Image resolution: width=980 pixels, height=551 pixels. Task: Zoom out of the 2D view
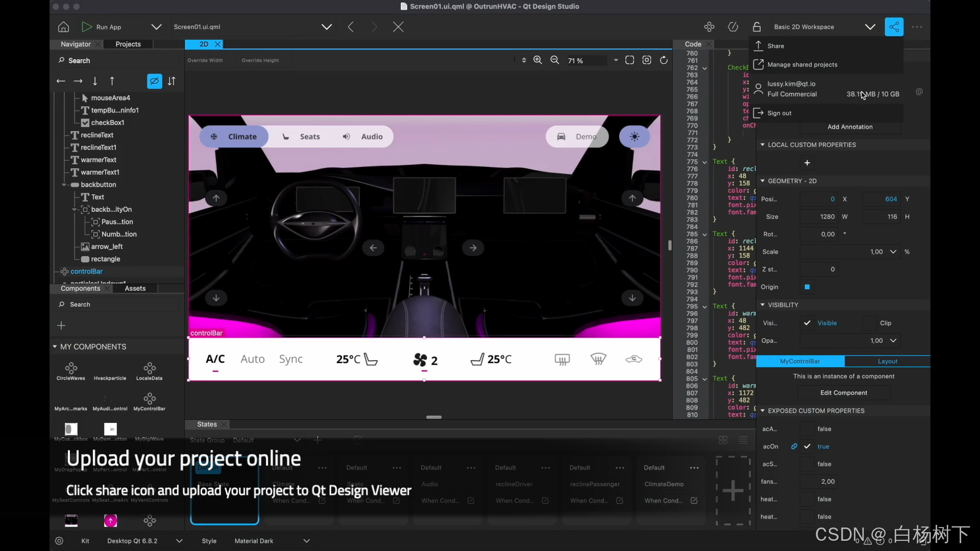point(554,60)
